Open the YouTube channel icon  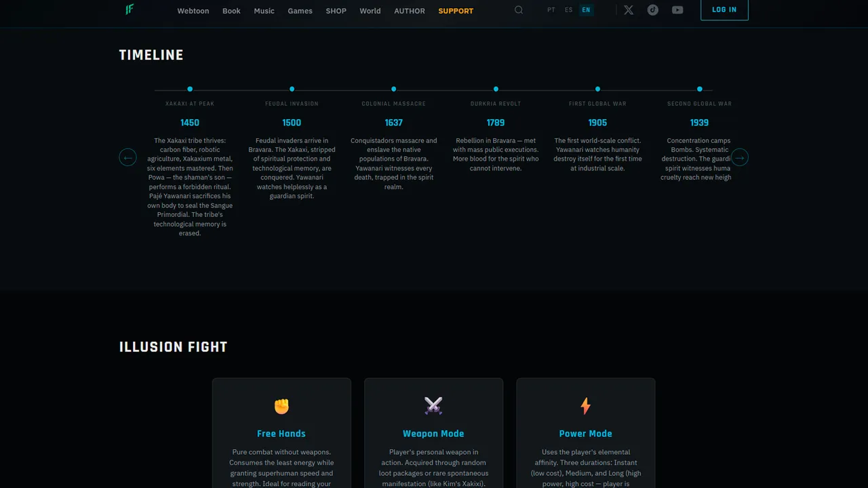677,10
